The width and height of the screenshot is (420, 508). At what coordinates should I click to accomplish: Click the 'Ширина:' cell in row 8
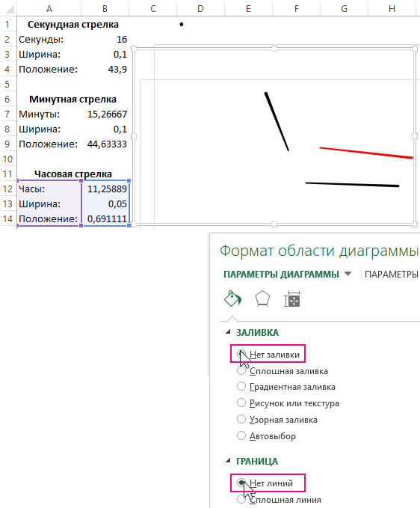point(49,129)
